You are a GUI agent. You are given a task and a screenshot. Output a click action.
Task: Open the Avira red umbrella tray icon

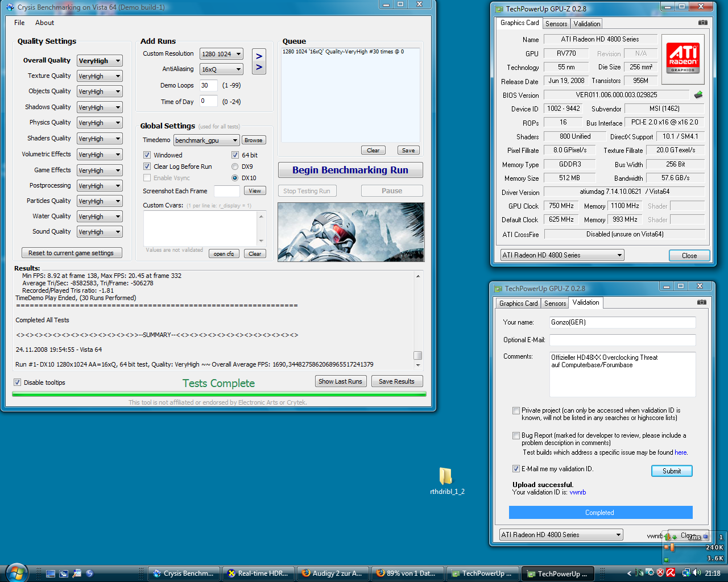pos(671,573)
